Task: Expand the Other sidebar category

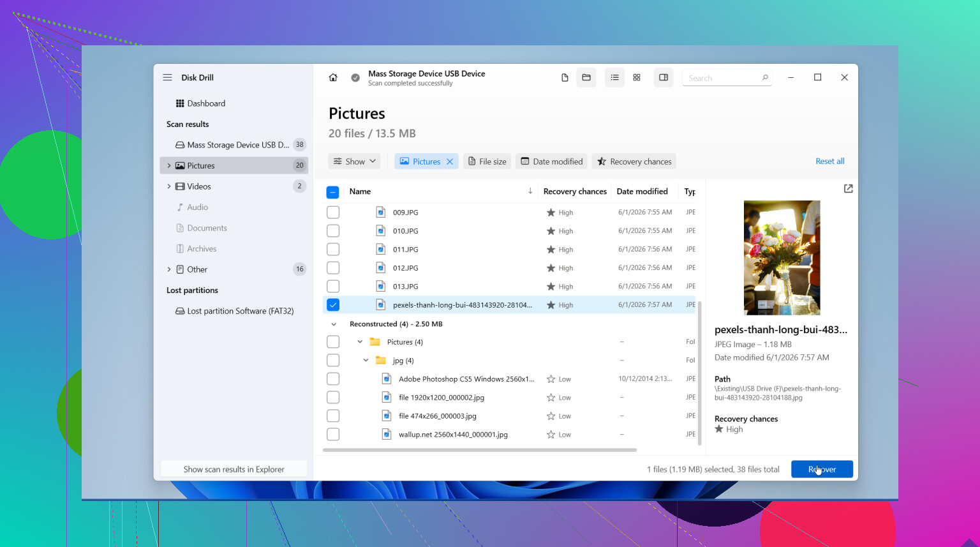Action: (168, 269)
